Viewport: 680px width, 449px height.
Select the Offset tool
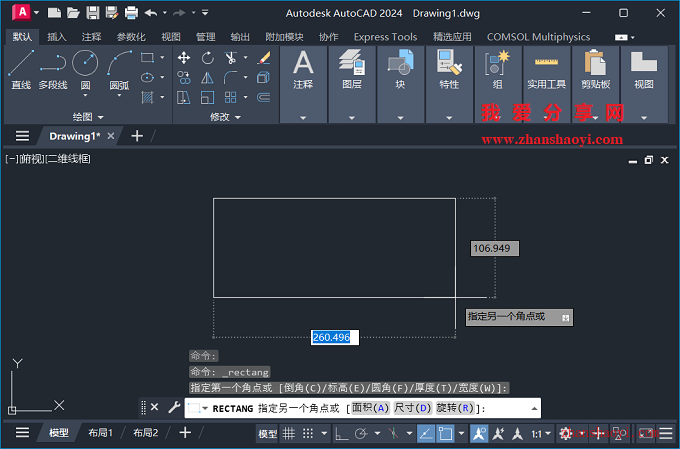pyautogui.click(x=263, y=98)
